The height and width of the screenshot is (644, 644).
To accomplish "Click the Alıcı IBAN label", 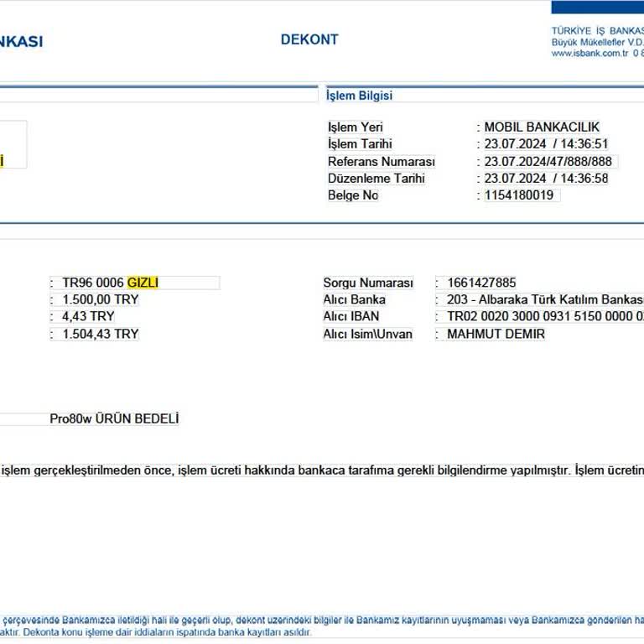I will (351, 316).
